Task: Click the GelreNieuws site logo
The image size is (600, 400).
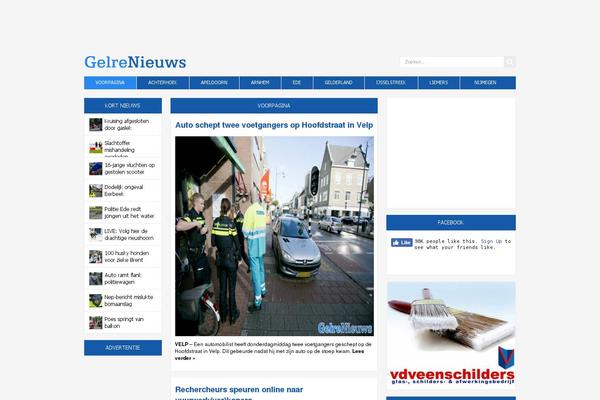Action: 135,62
